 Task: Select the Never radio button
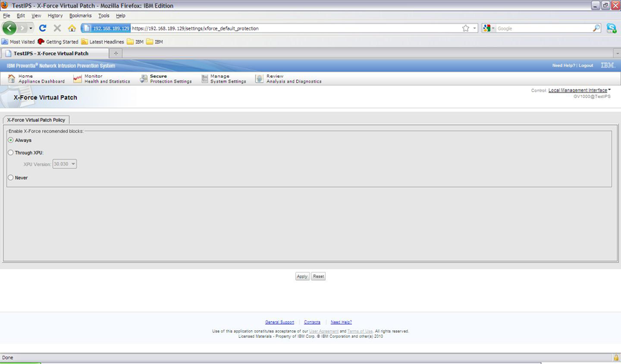coord(10,178)
